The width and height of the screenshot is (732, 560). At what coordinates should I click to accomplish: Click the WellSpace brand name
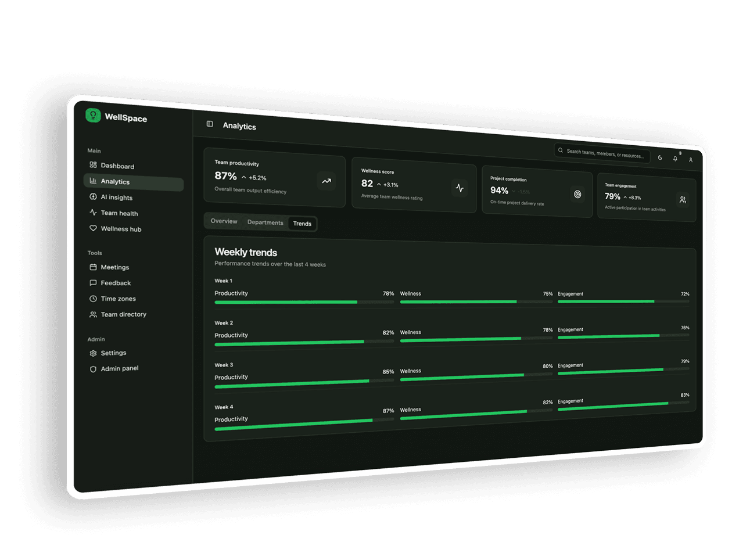[126, 118]
